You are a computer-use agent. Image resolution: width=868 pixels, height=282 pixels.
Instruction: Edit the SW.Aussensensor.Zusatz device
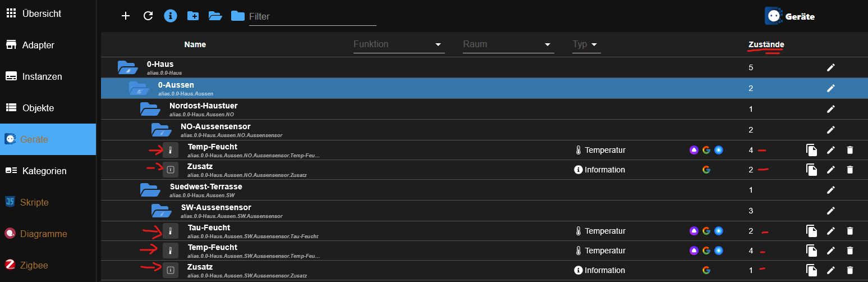[x=831, y=270]
